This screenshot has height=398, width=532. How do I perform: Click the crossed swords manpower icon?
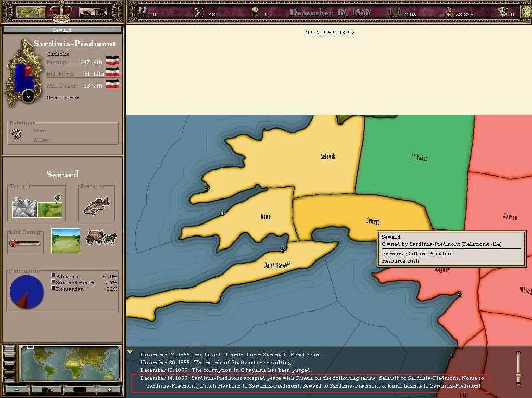click(198, 13)
